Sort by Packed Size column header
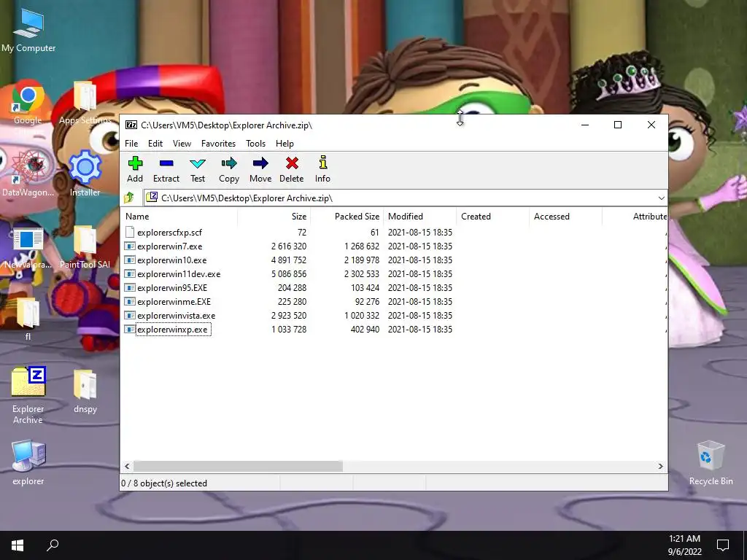This screenshot has height=560, width=747. 347,216
